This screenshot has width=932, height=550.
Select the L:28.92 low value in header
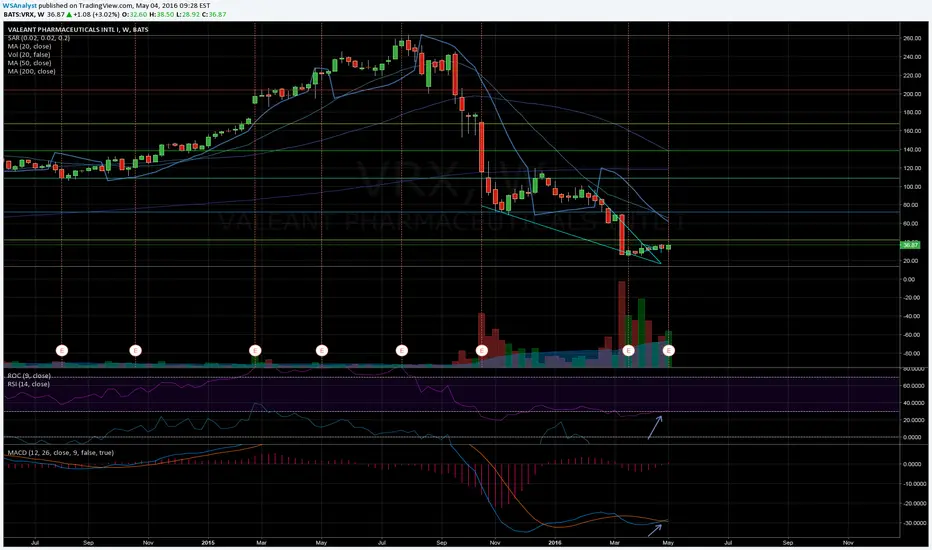pos(189,14)
